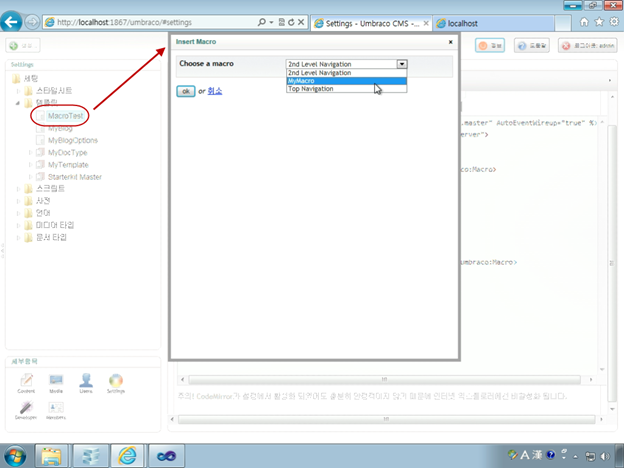This screenshot has height=468, width=624.
Task: Open the 언어 folder
Action: pyautogui.click(x=43, y=213)
